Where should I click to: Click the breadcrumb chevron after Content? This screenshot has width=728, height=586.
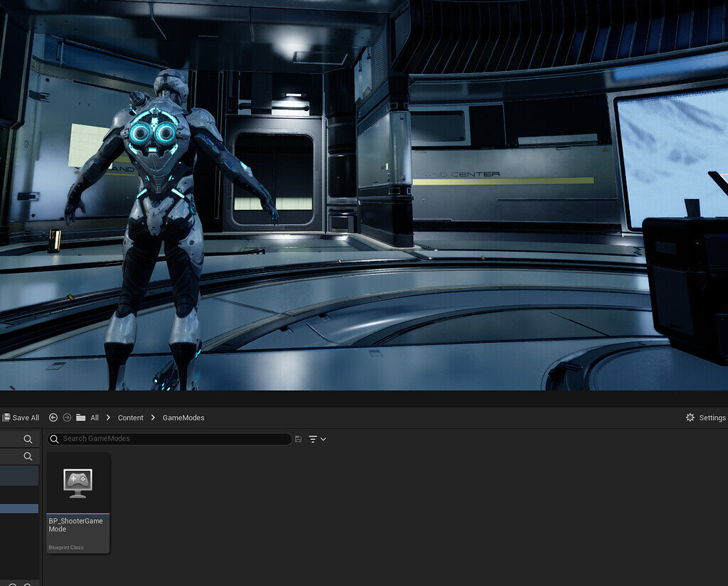coord(153,417)
